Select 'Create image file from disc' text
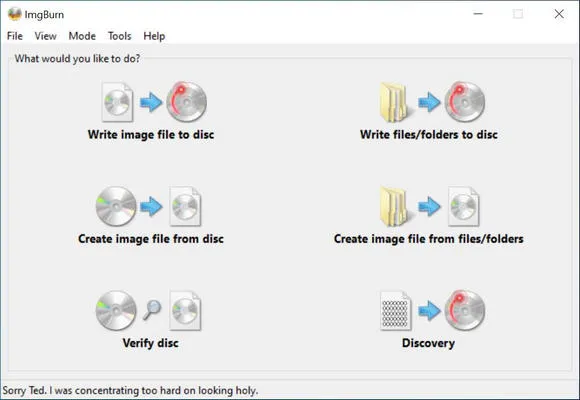The height and width of the screenshot is (400, 580). tap(151, 239)
